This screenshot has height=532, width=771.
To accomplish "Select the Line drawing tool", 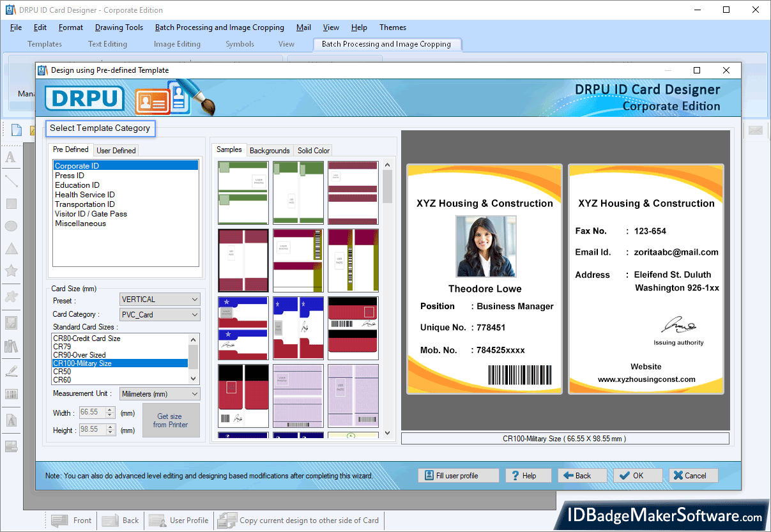I will click(x=11, y=181).
